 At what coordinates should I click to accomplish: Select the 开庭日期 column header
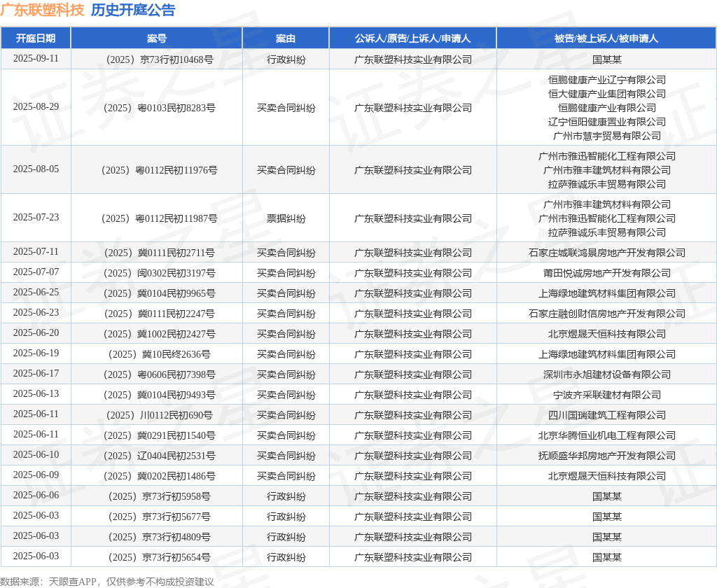tap(36, 38)
